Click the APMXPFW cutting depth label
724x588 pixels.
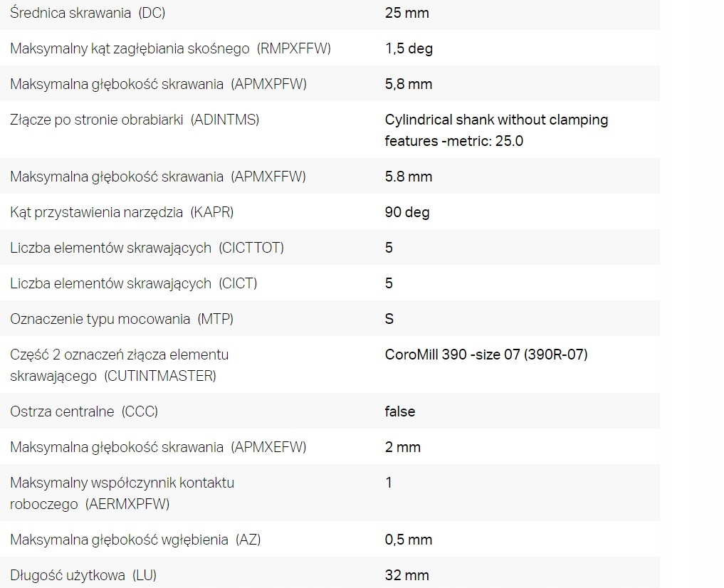(158, 84)
